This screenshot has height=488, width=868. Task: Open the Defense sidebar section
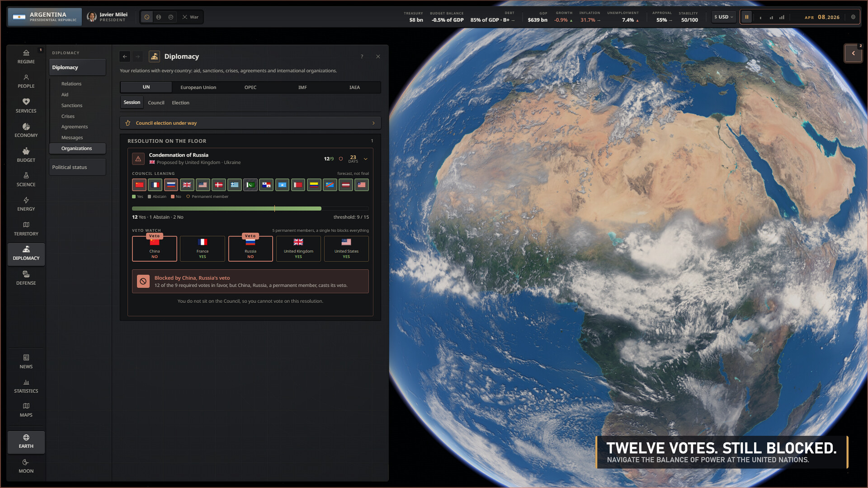click(26, 278)
